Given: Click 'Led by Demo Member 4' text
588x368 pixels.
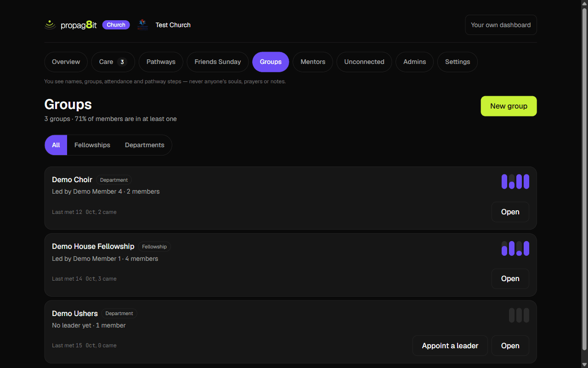Looking at the screenshot, I should [87, 191].
